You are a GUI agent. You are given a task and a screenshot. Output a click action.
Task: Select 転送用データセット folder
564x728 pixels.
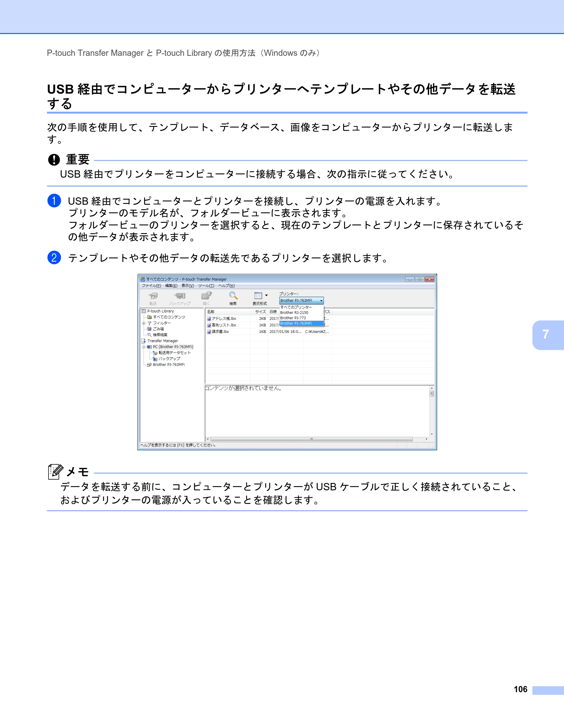[175, 353]
